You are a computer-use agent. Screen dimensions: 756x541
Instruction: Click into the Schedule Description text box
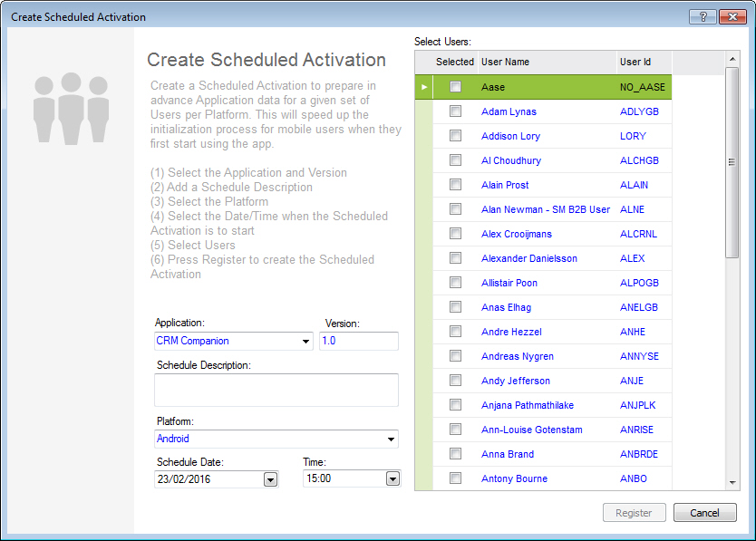pos(276,390)
